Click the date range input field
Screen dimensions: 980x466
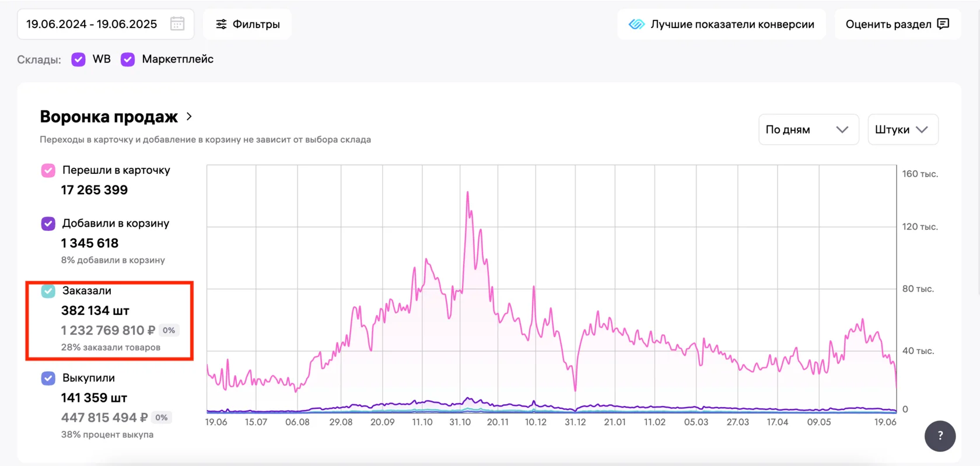coord(106,24)
